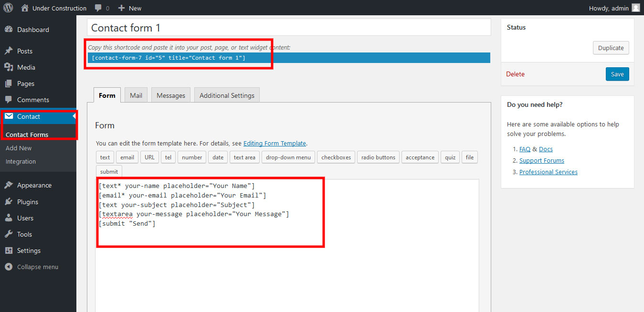Click the Duplicate button
The height and width of the screenshot is (312, 644).
click(x=611, y=48)
